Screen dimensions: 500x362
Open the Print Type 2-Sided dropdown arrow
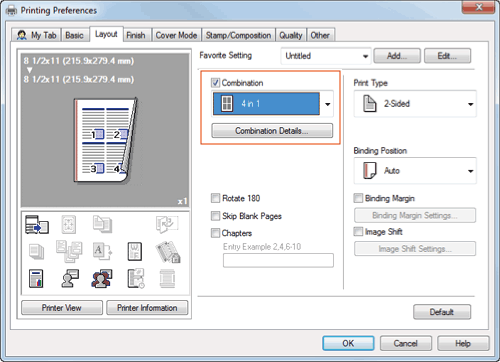click(x=470, y=104)
